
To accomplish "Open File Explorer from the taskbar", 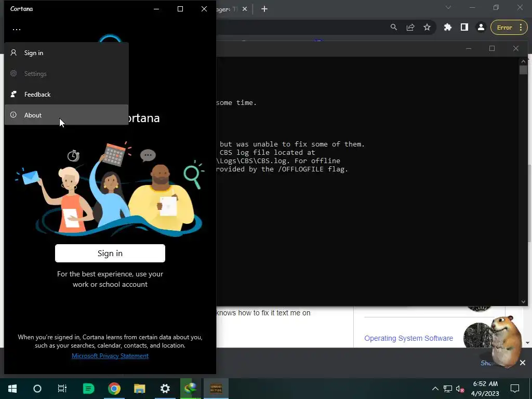I will [x=139, y=389].
